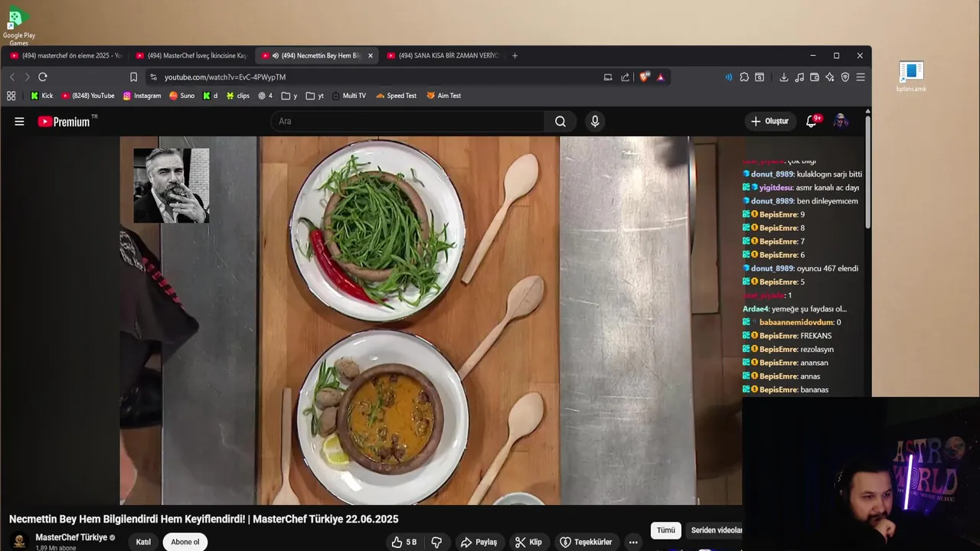Open the browser extensions puzzle icon
Viewport: 980px width, 551px height.
click(744, 77)
